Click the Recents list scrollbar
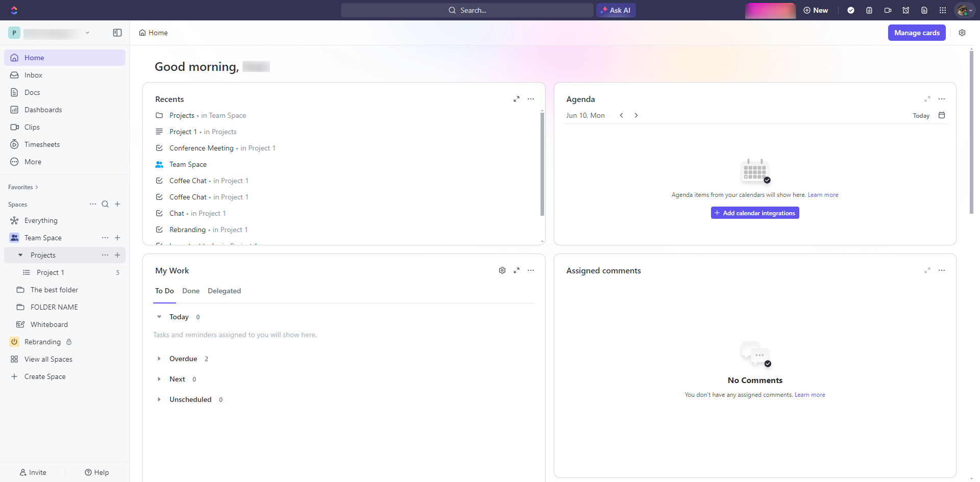The width and height of the screenshot is (980, 482). click(x=542, y=163)
